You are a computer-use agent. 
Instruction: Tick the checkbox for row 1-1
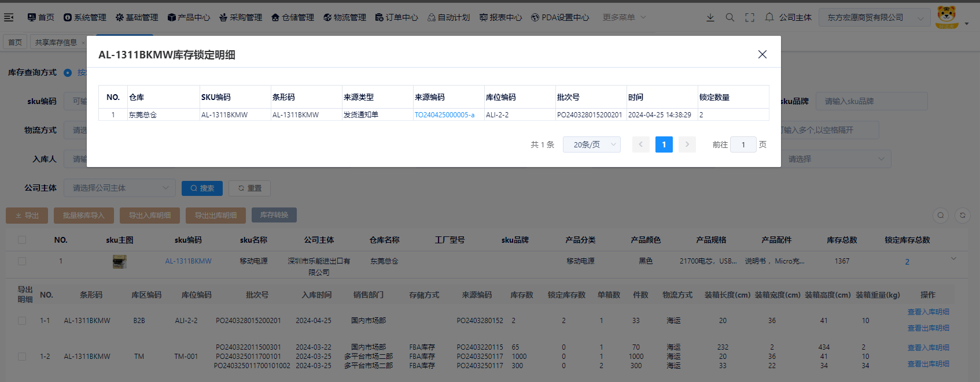pos(22,321)
